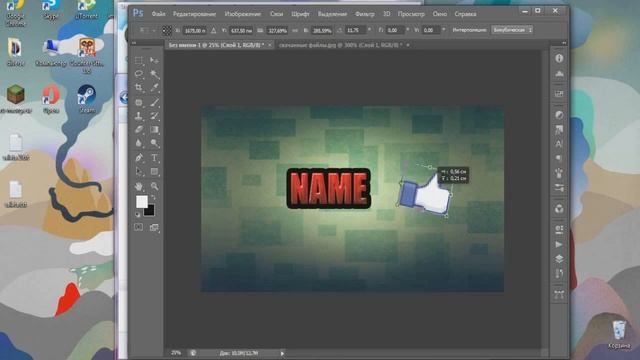Select the Brush tool
This screenshot has width=640, height=360.
tap(154, 102)
